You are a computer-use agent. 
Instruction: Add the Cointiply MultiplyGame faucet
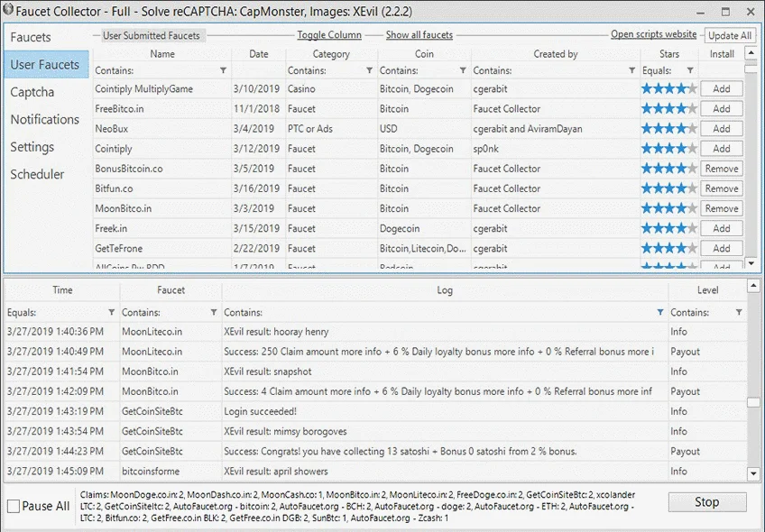click(x=722, y=88)
